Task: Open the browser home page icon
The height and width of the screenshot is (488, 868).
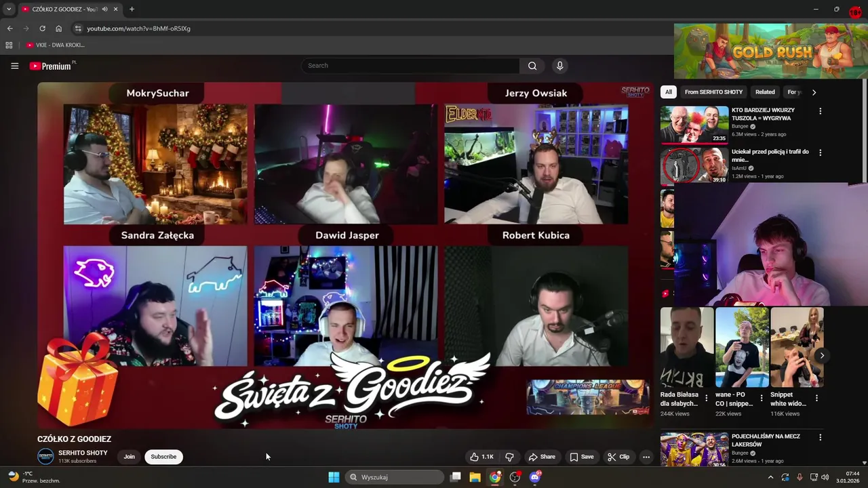Action: click(x=59, y=28)
